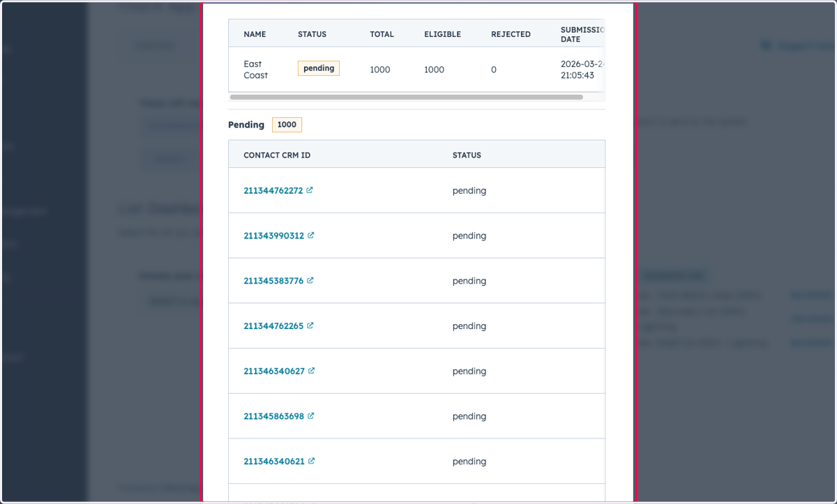Click external-link icon beside 211343990312
Viewport: 837px width, 504px height.
pos(311,235)
